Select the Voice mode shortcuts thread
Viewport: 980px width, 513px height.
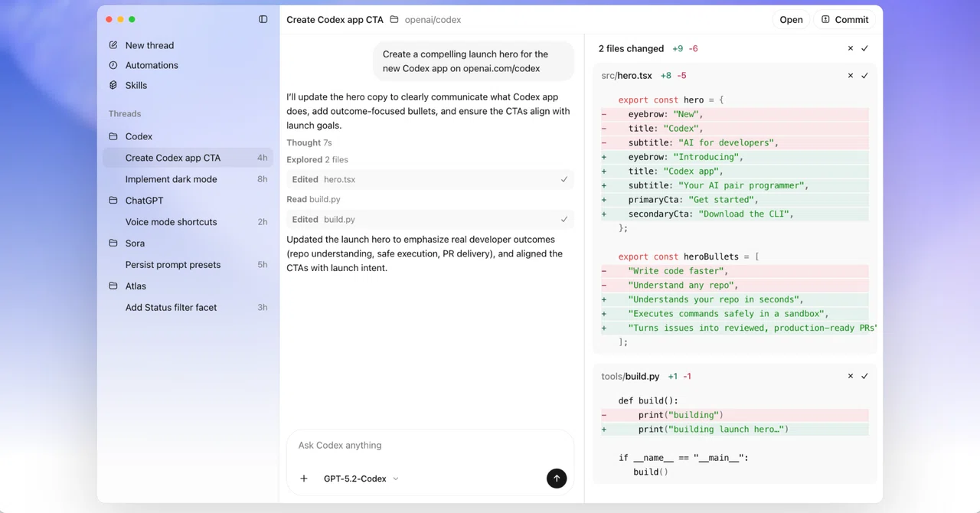188,222
